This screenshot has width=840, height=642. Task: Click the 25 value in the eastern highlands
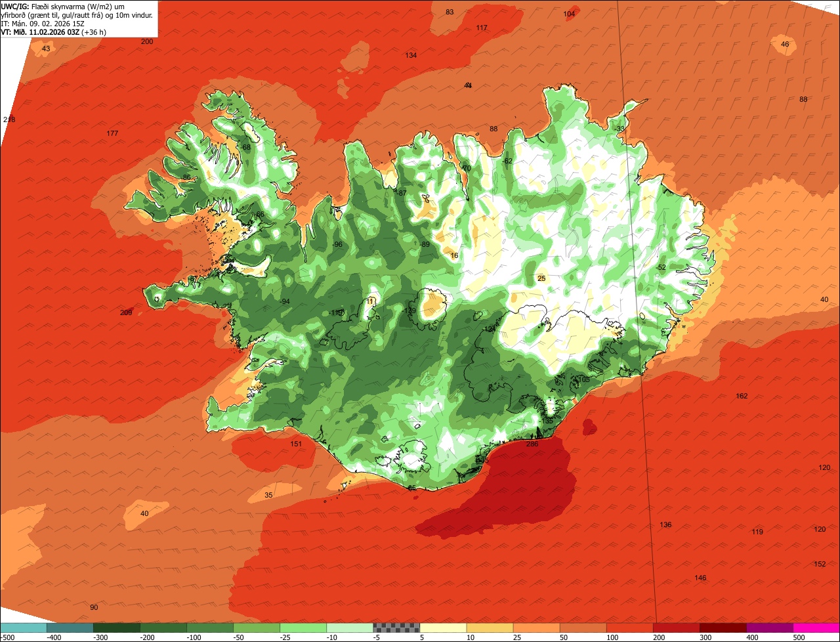coord(541,279)
